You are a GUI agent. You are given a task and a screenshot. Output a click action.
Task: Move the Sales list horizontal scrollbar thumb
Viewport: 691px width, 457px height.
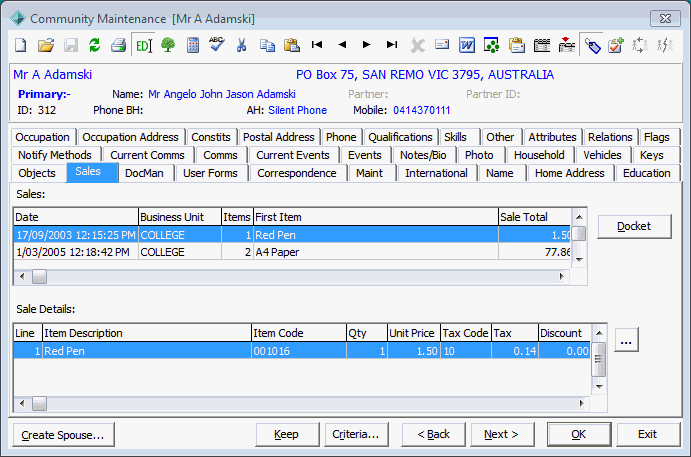click(39, 277)
